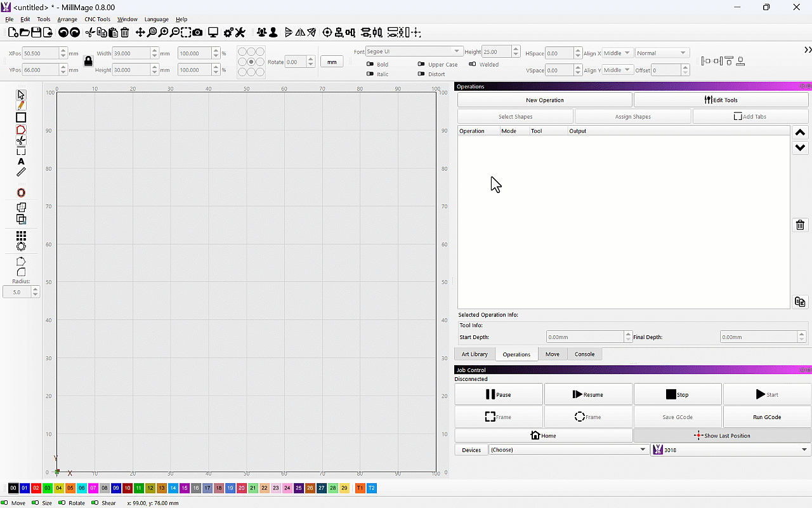The image size is (812, 508).
Task: Toggle the aspect ratio lock icon
Action: coord(88,61)
